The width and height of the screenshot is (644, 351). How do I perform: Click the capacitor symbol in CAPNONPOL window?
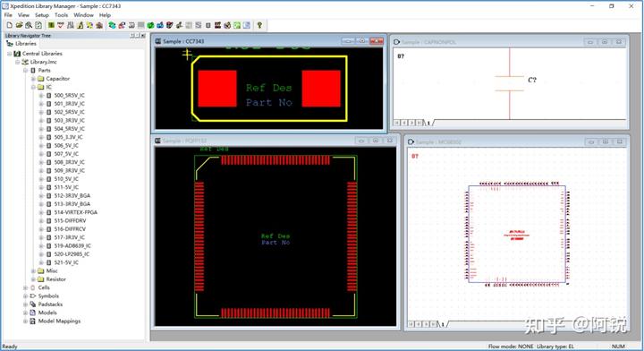(x=509, y=83)
